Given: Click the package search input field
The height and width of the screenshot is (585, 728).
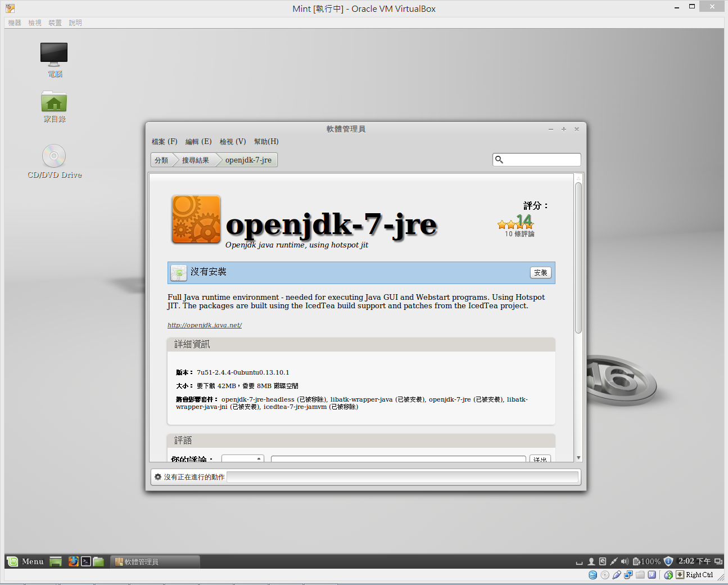Looking at the screenshot, I should [537, 160].
